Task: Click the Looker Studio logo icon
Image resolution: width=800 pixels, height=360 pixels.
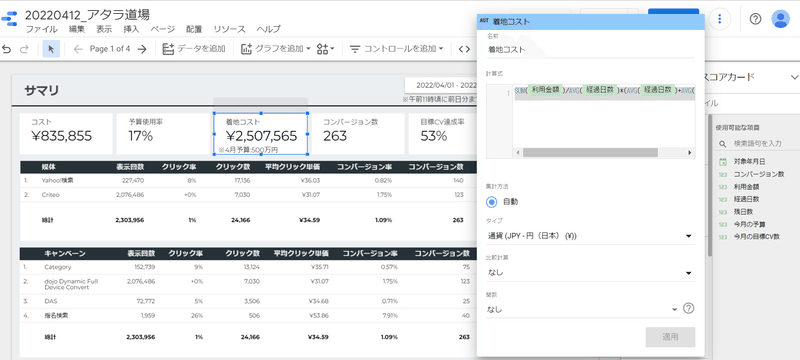Action: 10,19
